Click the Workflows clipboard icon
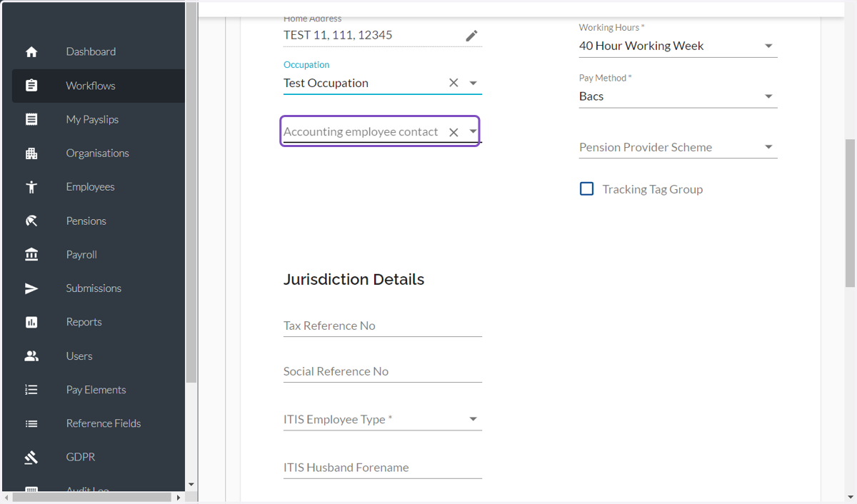 click(x=31, y=86)
